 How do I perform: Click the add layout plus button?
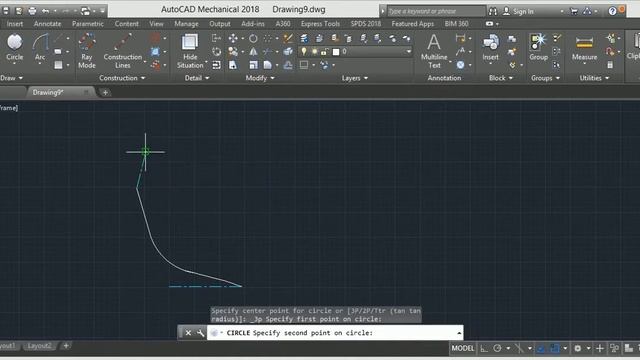(x=66, y=346)
